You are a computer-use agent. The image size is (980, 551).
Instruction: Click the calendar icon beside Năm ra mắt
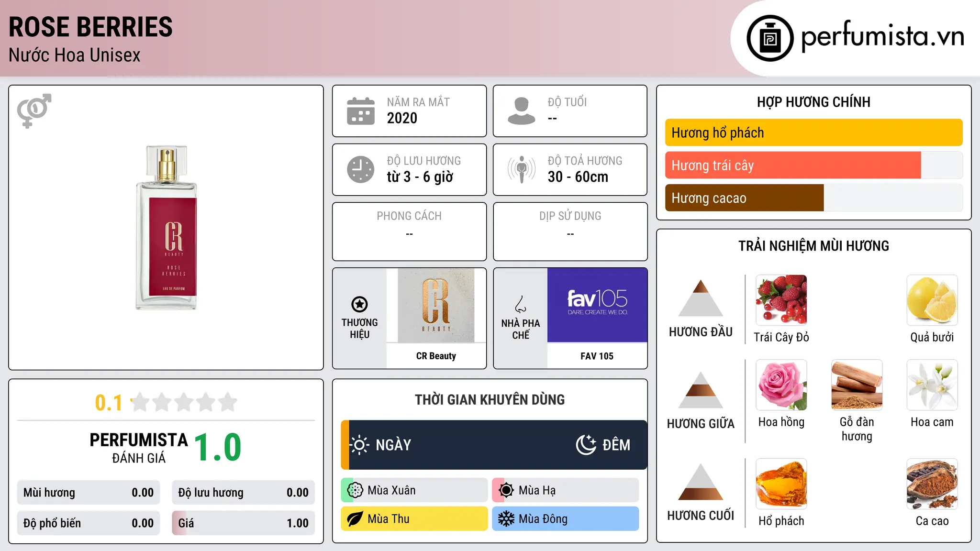click(x=361, y=111)
